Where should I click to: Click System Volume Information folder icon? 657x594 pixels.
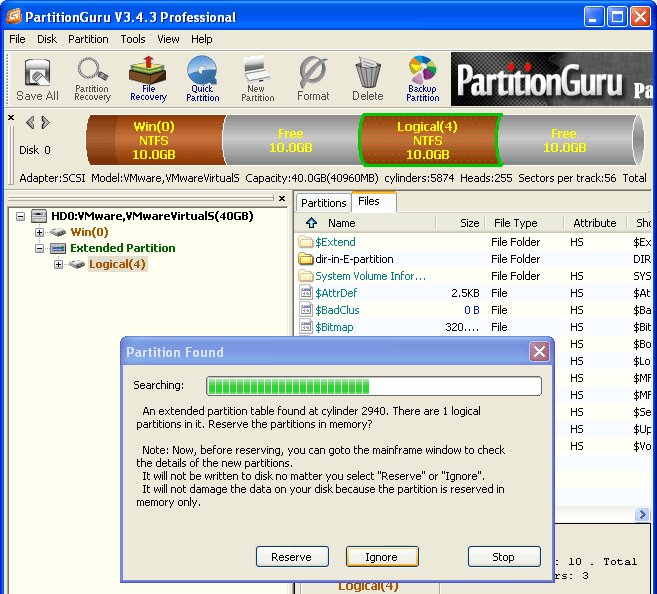306,276
